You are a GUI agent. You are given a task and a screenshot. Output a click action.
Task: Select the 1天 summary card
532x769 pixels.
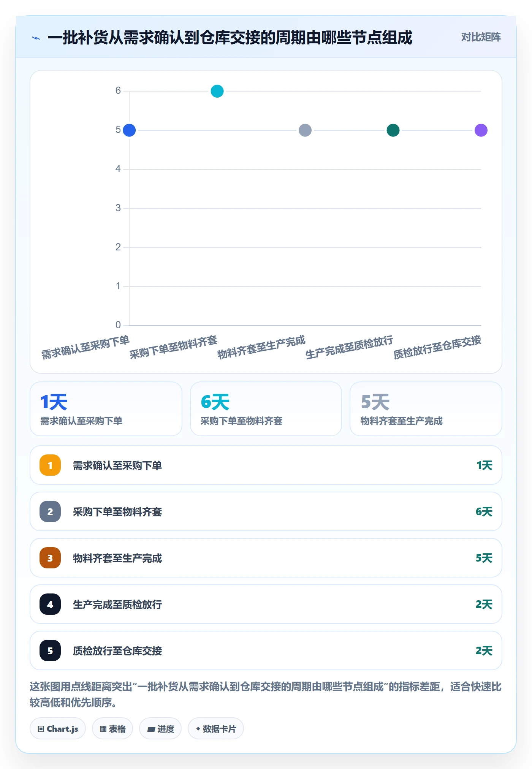coord(106,409)
